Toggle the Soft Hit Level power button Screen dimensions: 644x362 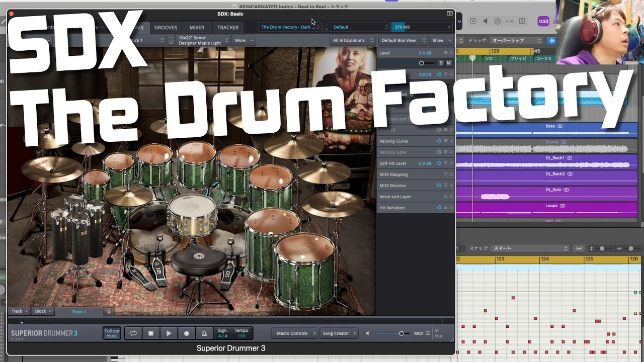[x=439, y=163]
